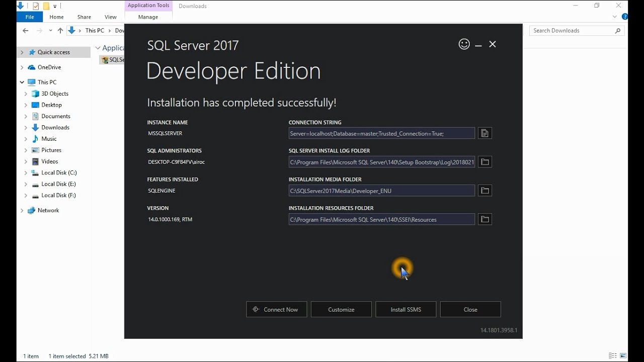Viewport: 644px width, 362px height.
Task: Click the Connect Now button
Action: tap(276, 310)
